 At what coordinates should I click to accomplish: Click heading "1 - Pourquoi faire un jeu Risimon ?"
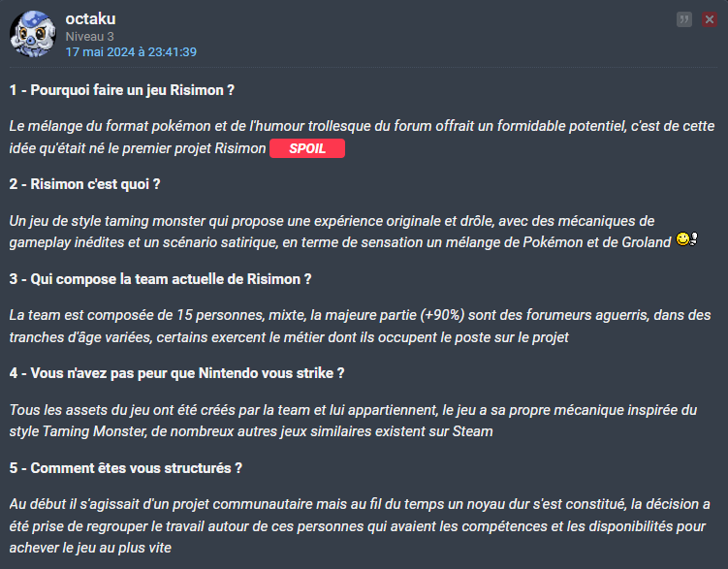coord(122,90)
